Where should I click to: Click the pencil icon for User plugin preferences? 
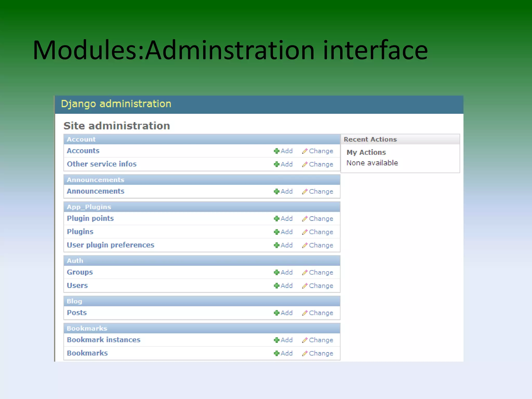(305, 245)
